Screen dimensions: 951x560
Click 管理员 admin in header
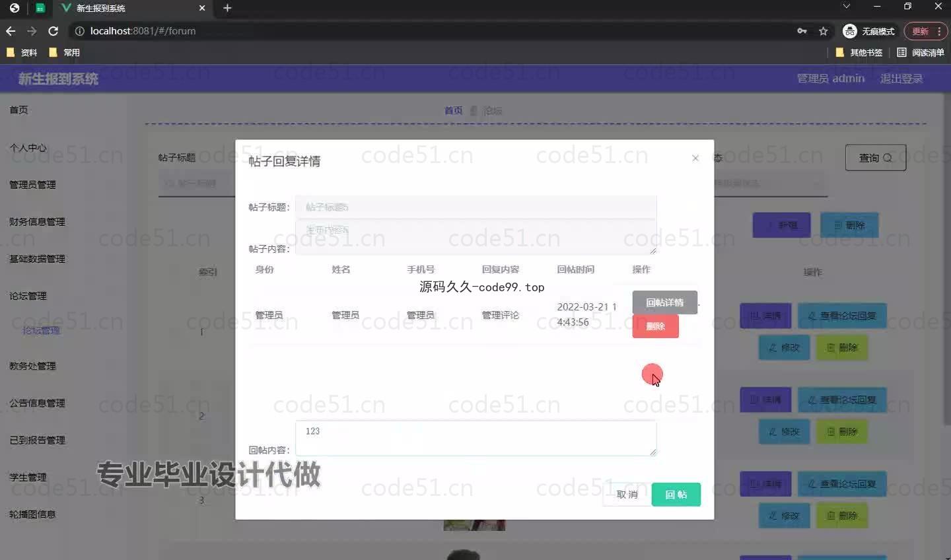[x=831, y=79]
